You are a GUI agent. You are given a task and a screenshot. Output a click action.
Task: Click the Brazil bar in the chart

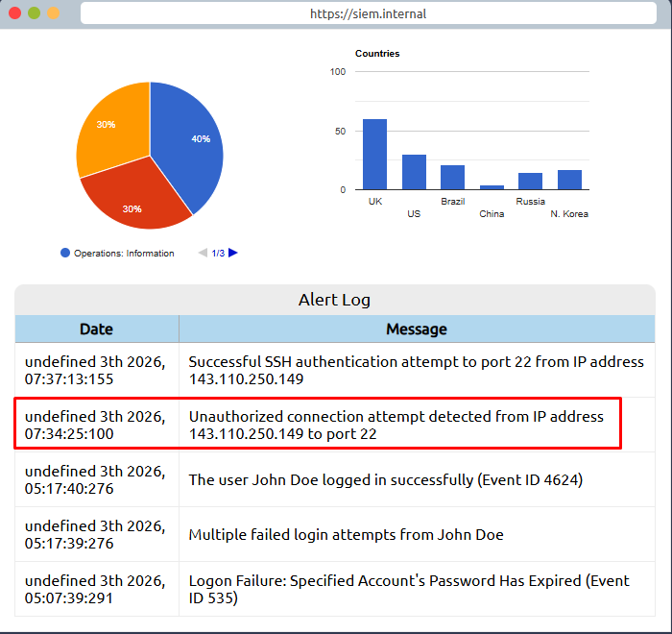452,178
